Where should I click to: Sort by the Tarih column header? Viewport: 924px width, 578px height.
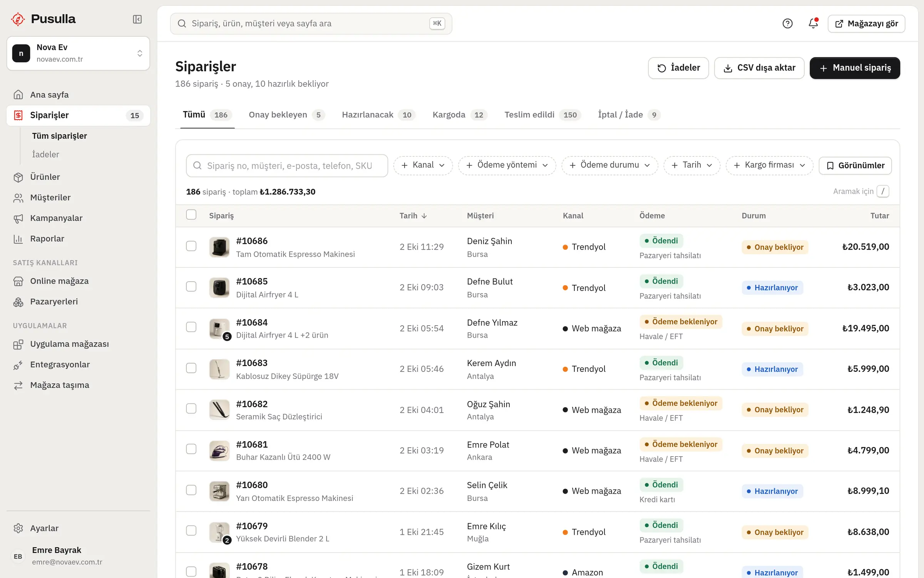(413, 216)
